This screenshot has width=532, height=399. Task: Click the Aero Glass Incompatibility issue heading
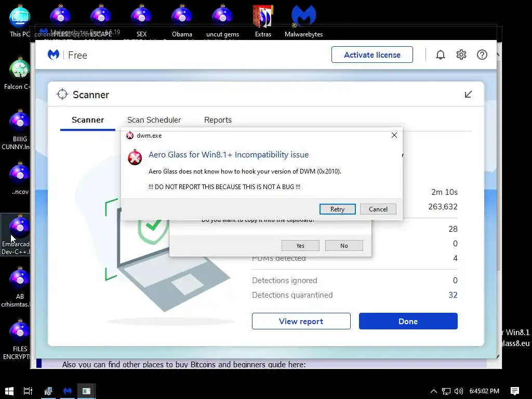click(x=229, y=155)
